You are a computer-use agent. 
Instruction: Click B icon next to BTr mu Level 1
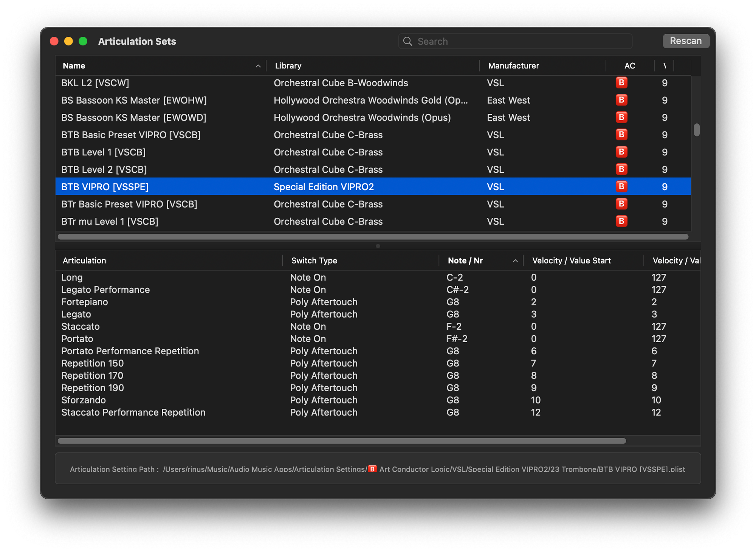tap(621, 221)
